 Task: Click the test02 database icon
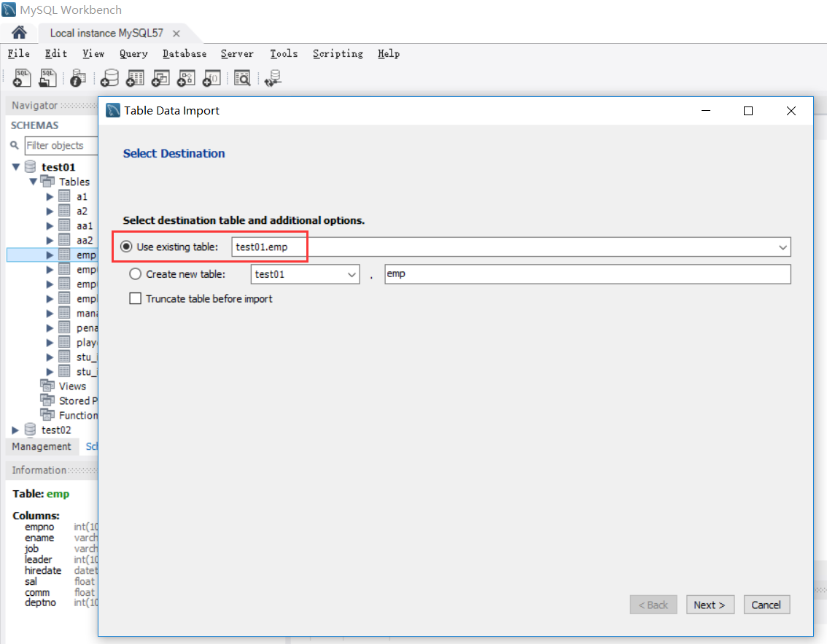pyautogui.click(x=30, y=430)
